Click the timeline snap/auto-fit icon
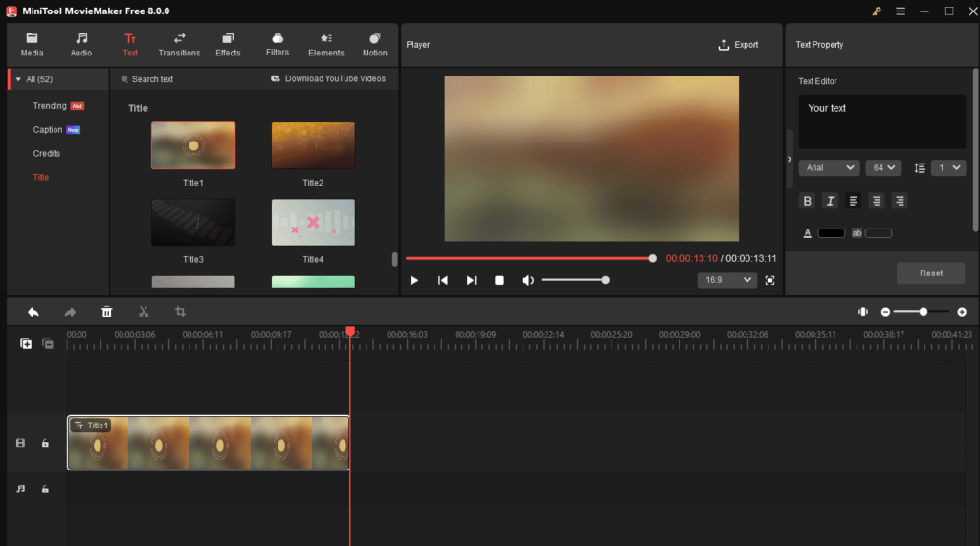The width and height of the screenshot is (980, 546). pyautogui.click(x=863, y=312)
